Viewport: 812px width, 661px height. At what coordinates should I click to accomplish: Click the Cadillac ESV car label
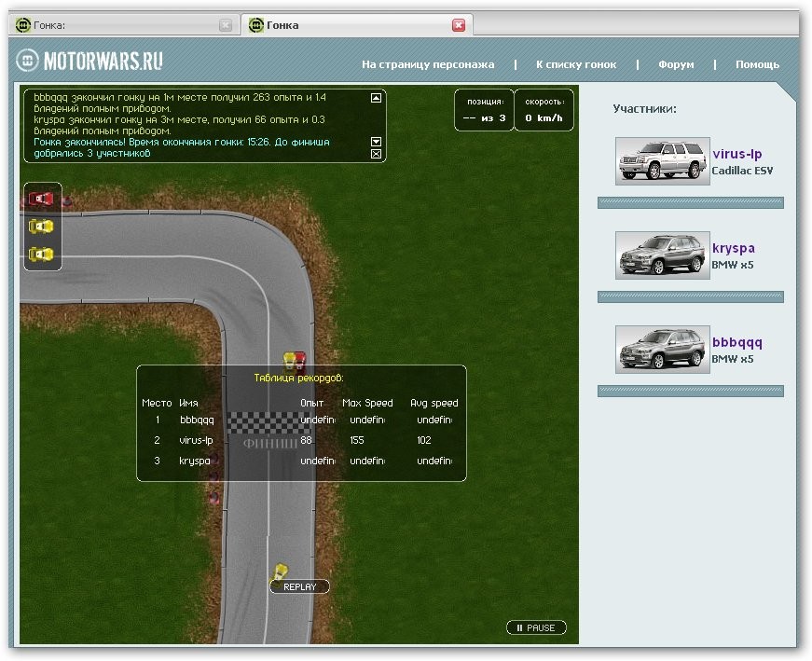[x=742, y=171]
